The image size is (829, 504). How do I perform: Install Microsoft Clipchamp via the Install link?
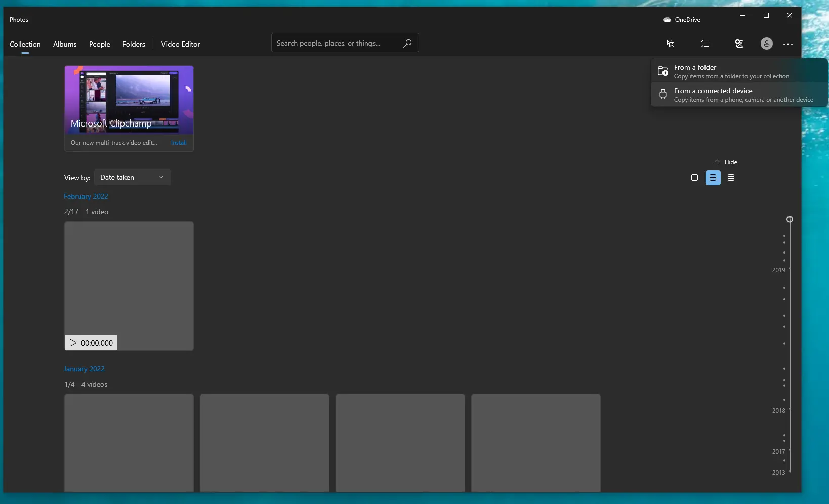tap(179, 143)
